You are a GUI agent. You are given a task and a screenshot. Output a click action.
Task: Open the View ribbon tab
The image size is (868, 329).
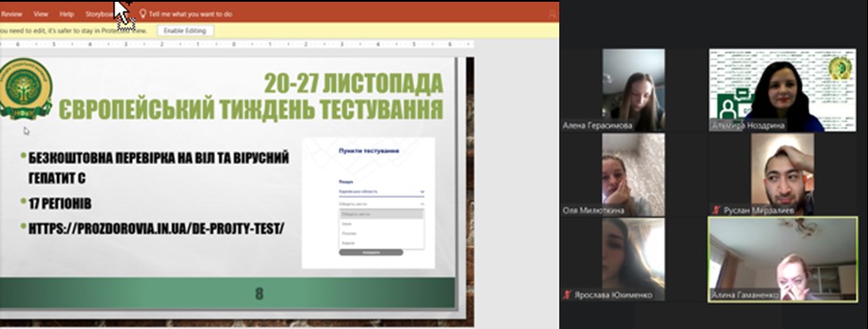(41, 14)
